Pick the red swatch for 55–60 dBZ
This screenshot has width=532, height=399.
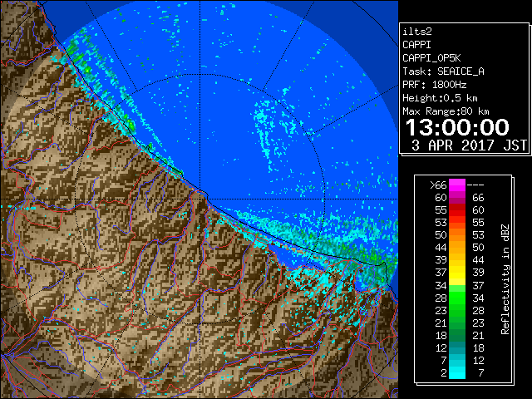pyautogui.click(x=457, y=210)
